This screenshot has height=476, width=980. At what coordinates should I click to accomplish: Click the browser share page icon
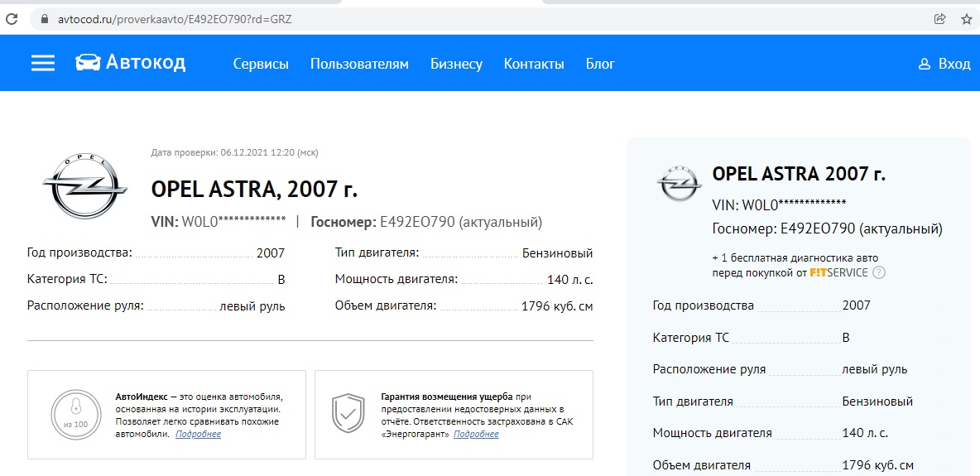pyautogui.click(x=939, y=19)
